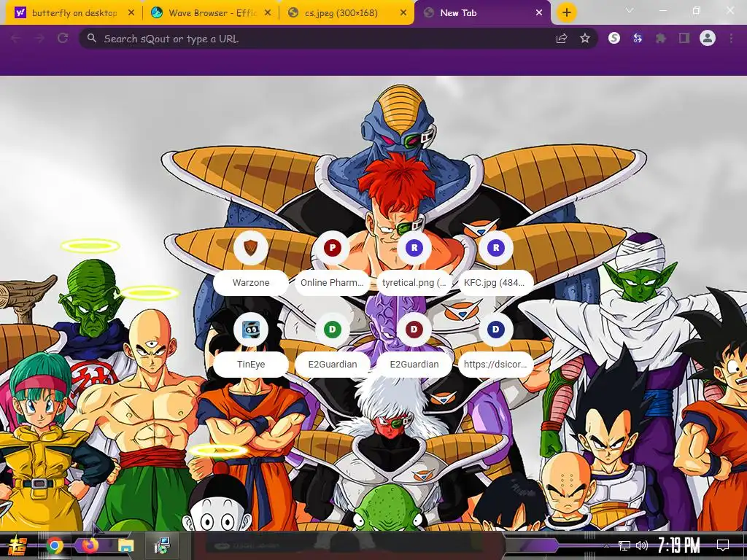The height and width of the screenshot is (560, 747).
Task: Open the TinEye shortcut icon
Action: 251,330
